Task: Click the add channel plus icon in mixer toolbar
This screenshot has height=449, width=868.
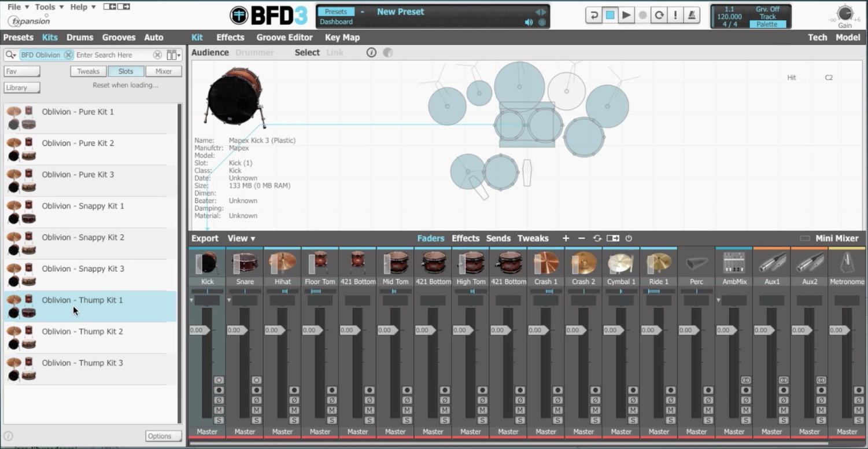Action: pos(566,238)
